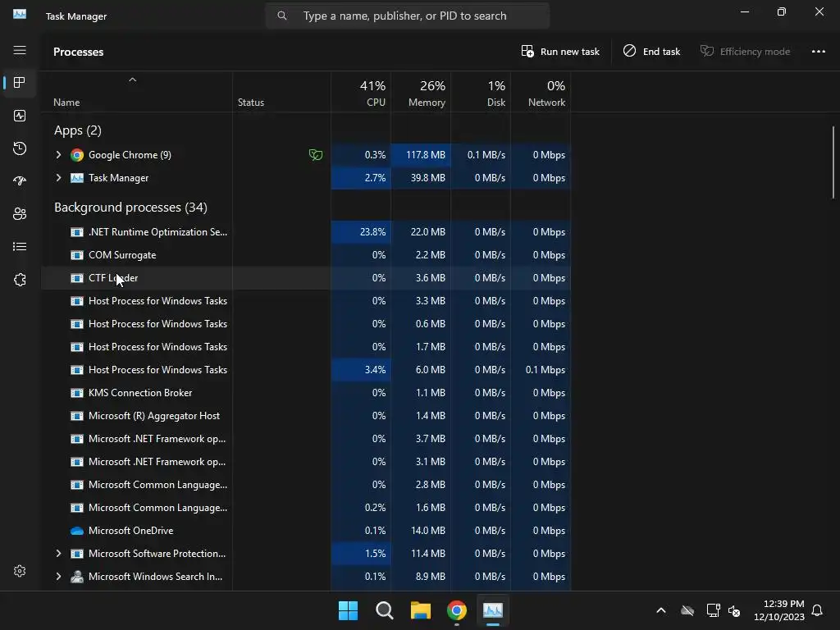840x630 pixels.
Task: Click the Microsoft OneDrive process icon
Action: click(x=77, y=531)
